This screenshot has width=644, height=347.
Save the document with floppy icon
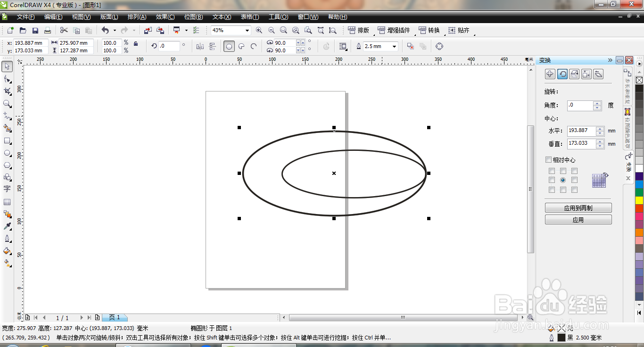point(35,31)
